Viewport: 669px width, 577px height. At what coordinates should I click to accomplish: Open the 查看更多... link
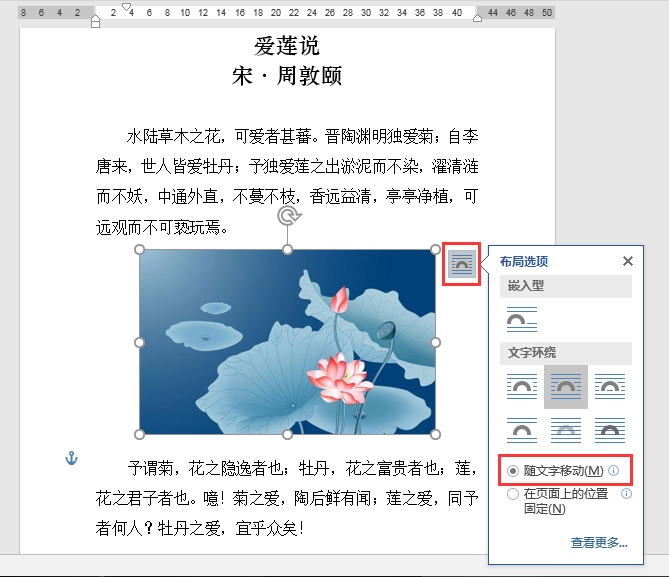[x=599, y=542]
